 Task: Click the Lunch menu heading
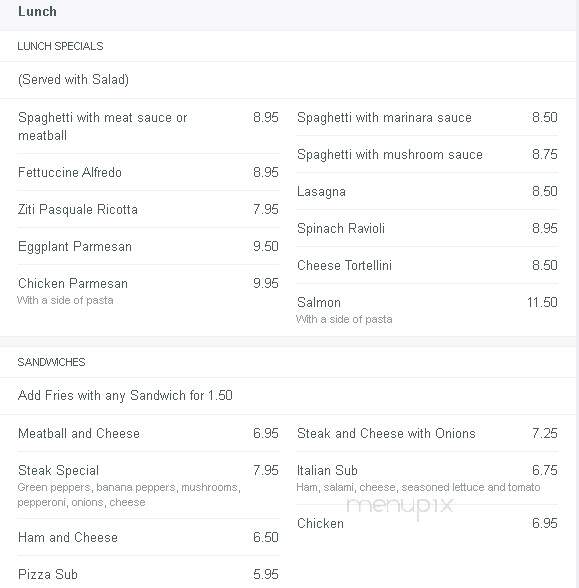pos(37,12)
